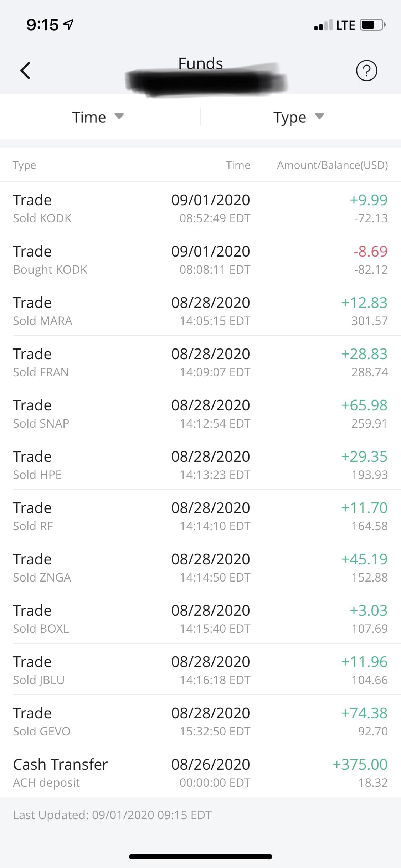Open the Sold ZNGA transaction

coord(200,567)
